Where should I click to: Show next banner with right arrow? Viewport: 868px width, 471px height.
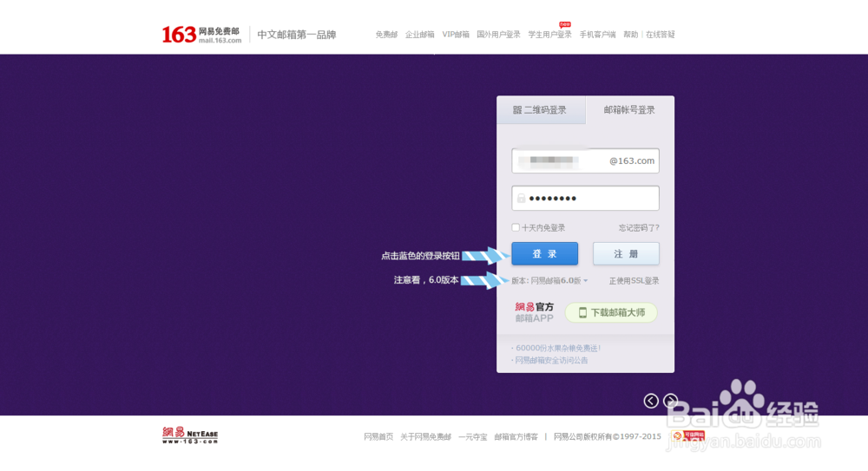click(x=670, y=401)
